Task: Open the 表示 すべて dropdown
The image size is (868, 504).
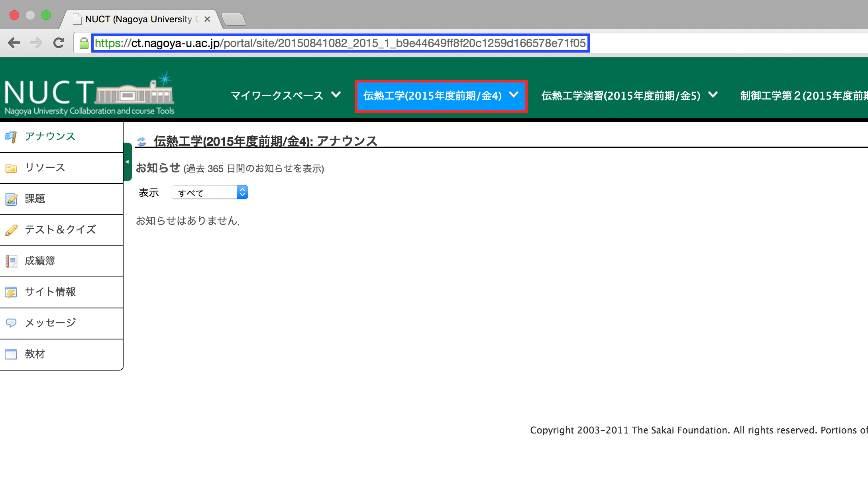Action: [210, 192]
